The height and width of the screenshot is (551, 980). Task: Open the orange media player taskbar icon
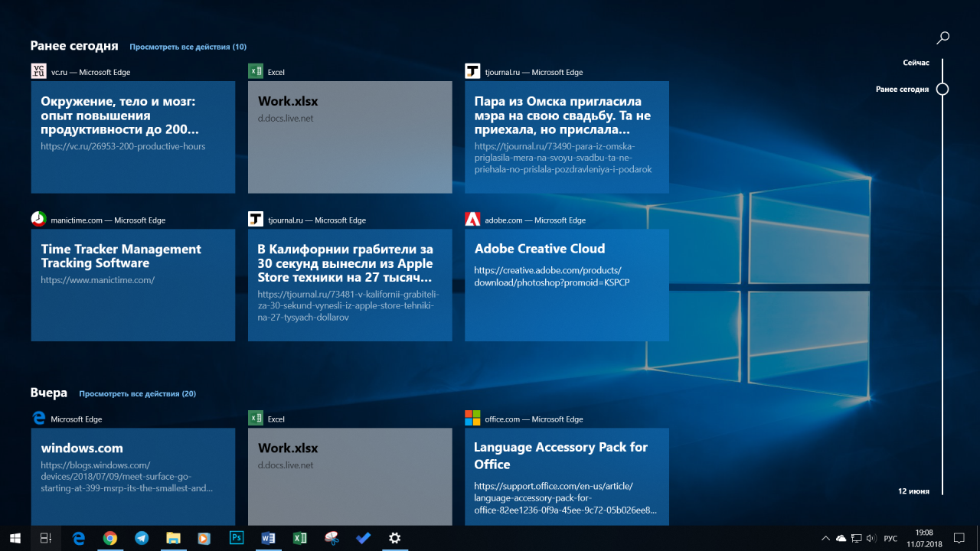pos(204,538)
